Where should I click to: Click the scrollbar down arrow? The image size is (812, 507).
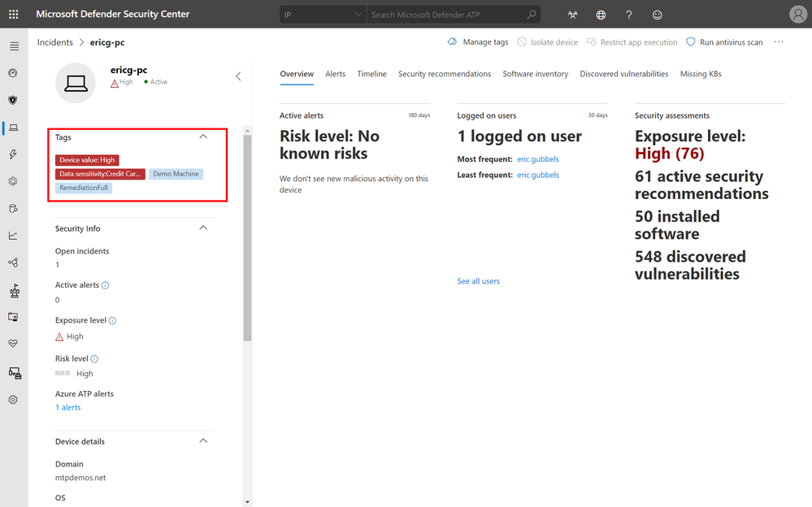247,502
